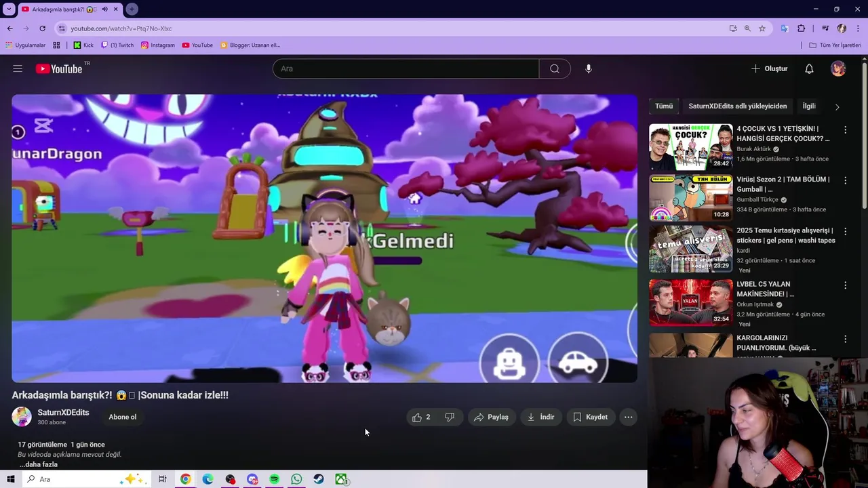This screenshot has height=488, width=868.
Task: Bookmark this page with star icon
Action: coord(762,28)
